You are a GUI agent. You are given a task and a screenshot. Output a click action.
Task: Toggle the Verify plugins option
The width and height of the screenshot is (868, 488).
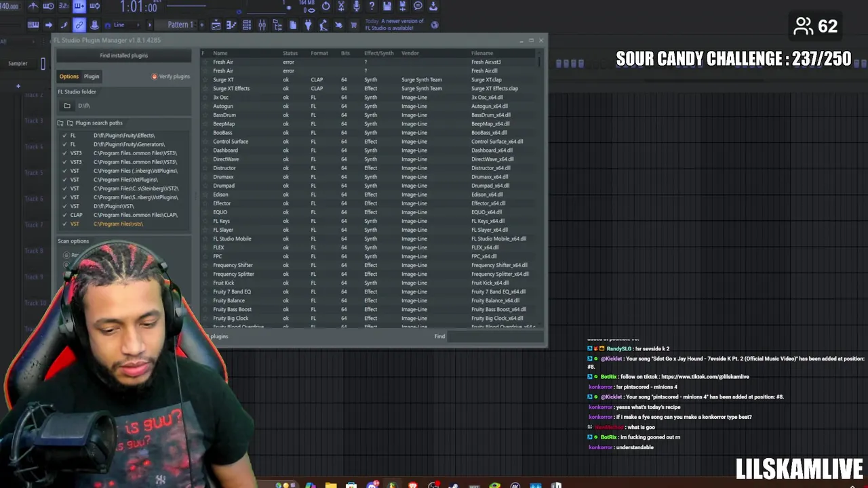(171, 77)
